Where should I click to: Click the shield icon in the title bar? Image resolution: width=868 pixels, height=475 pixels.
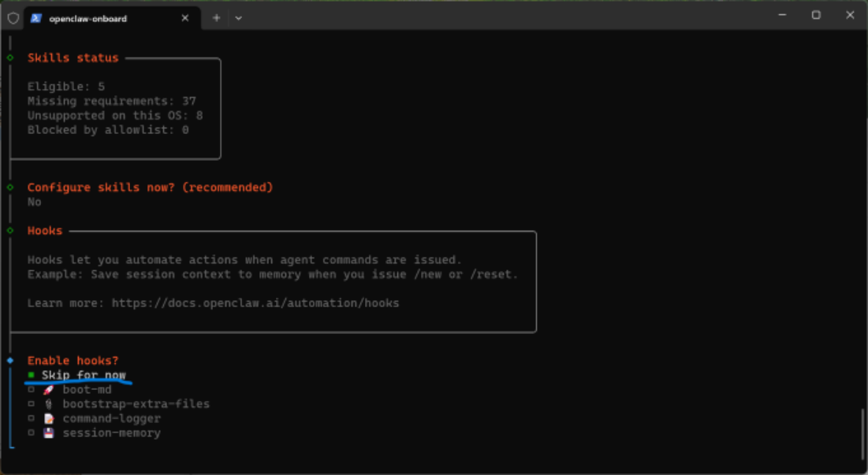[x=13, y=17]
